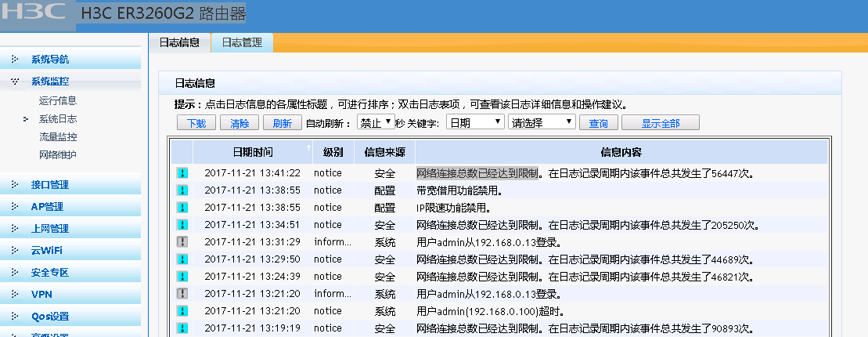The width and height of the screenshot is (868, 337).
Task: Expand the AP管理 menu section
Action: (x=70, y=207)
